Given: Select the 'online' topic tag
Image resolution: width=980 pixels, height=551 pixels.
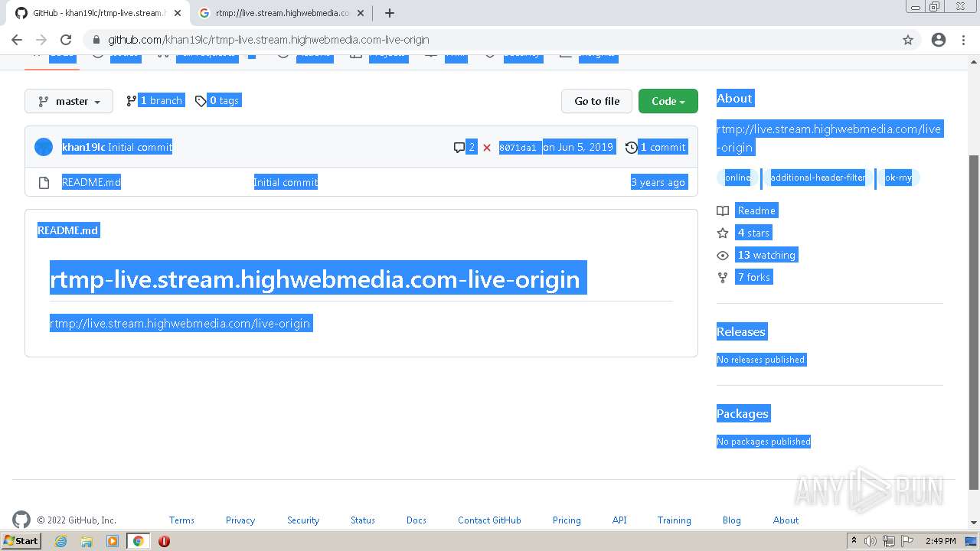Looking at the screenshot, I should pyautogui.click(x=737, y=178).
